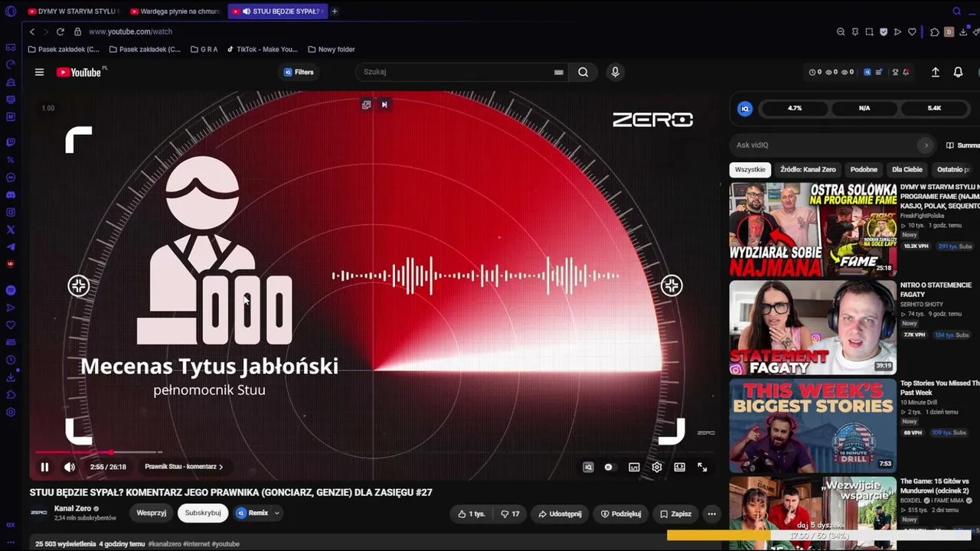Go to the YouTube home logo
The image size is (980, 551).
pyautogui.click(x=79, y=72)
